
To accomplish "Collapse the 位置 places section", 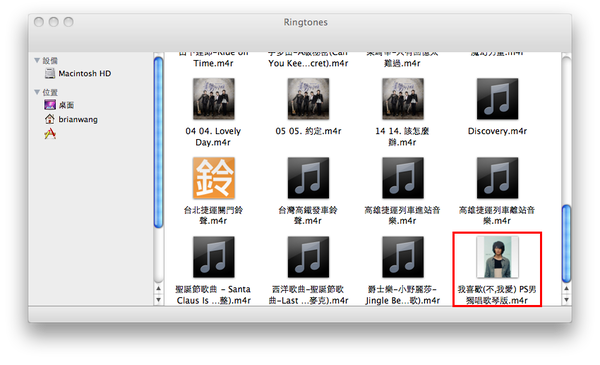I will pos(37,92).
